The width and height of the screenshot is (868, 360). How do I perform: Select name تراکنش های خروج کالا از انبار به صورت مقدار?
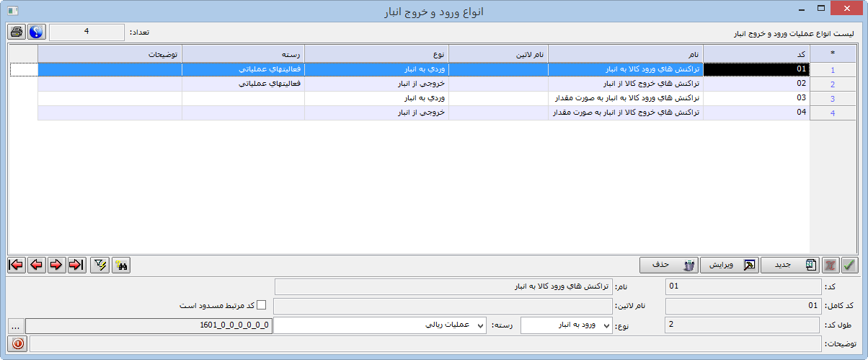click(626, 113)
